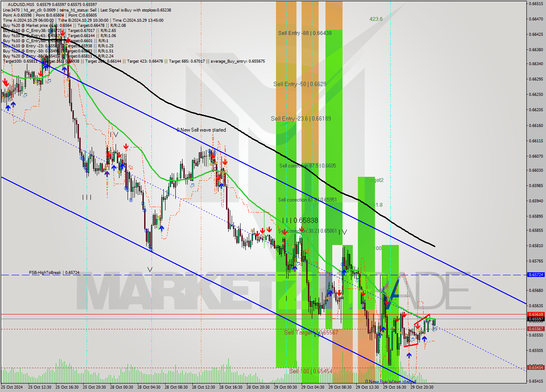Select the 'Sell 100 | 0.65454' label
The image size is (546, 392).
[311, 371]
